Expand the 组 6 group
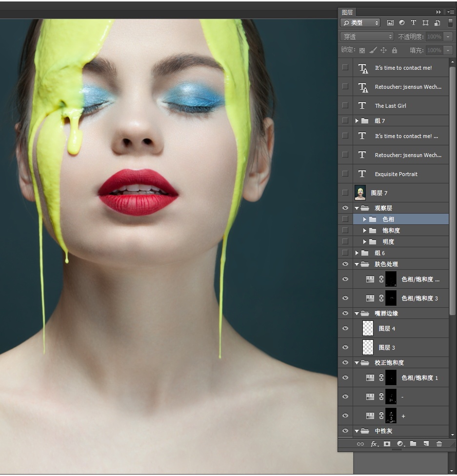This screenshot has height=476, width=457. [357, 253]
